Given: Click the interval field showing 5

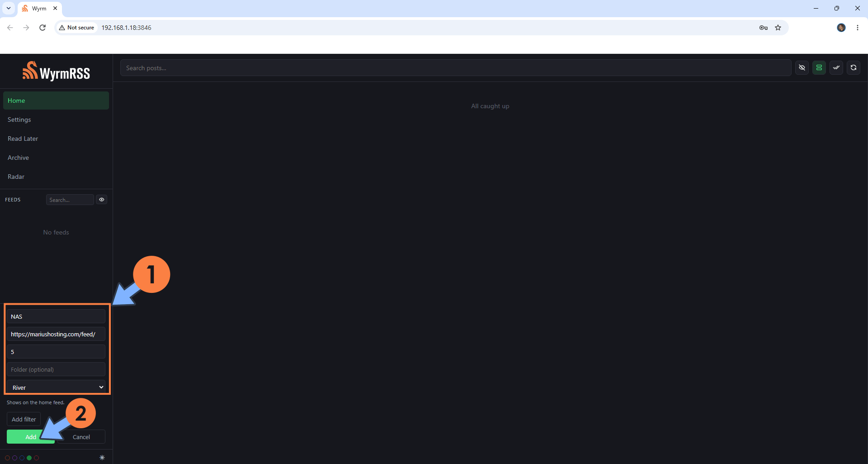Looking at the screenshot, I should pyautogui.click(x=56, y=352).
